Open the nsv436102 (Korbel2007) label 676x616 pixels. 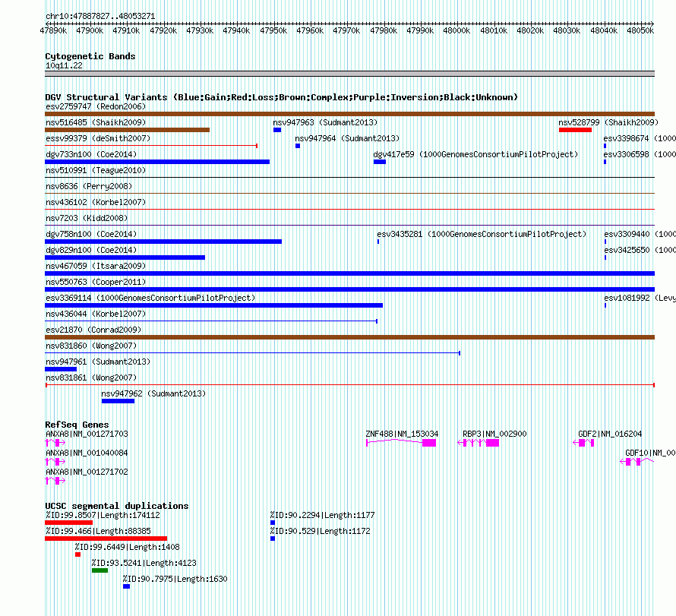tap(96, 202)
